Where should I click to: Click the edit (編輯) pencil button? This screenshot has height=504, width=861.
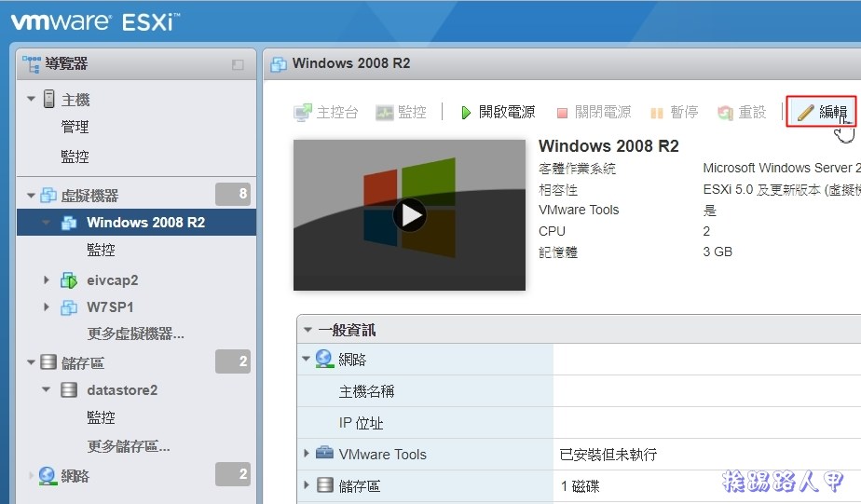coord(822,112)
